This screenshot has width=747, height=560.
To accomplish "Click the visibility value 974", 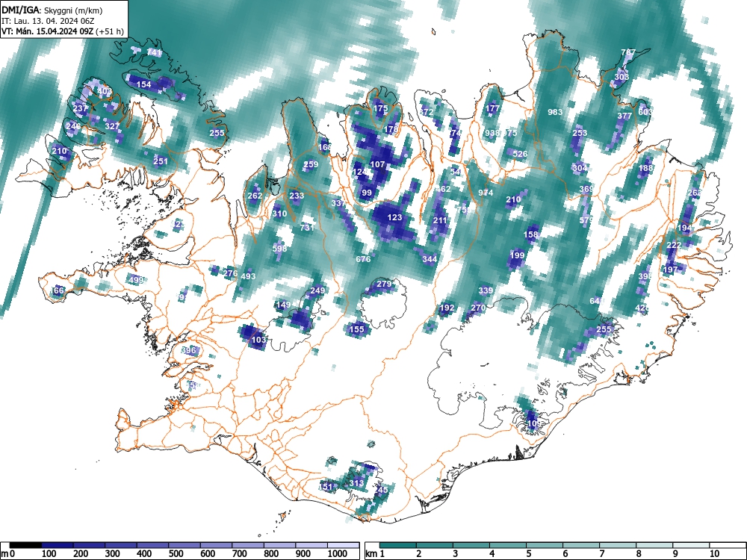I will [x=486, y=193].
